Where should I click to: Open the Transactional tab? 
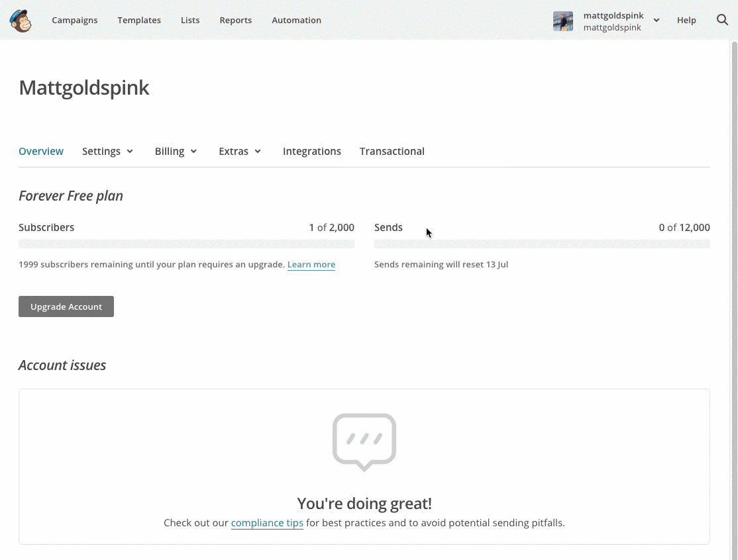[x=392, y=151]
